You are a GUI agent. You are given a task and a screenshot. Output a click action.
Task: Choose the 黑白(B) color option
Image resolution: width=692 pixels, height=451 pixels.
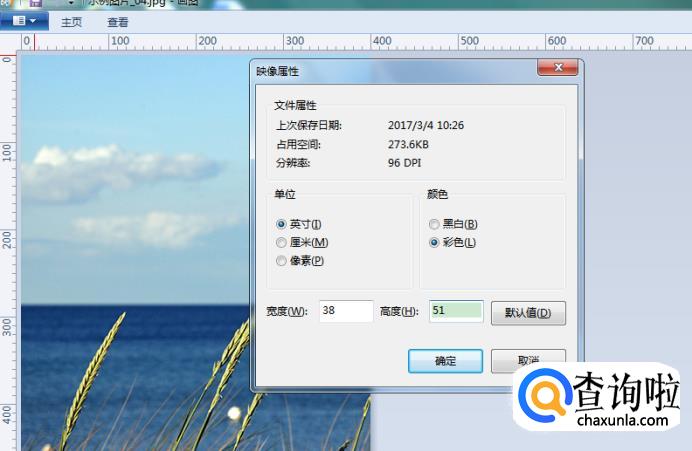(x=453, y=224)
